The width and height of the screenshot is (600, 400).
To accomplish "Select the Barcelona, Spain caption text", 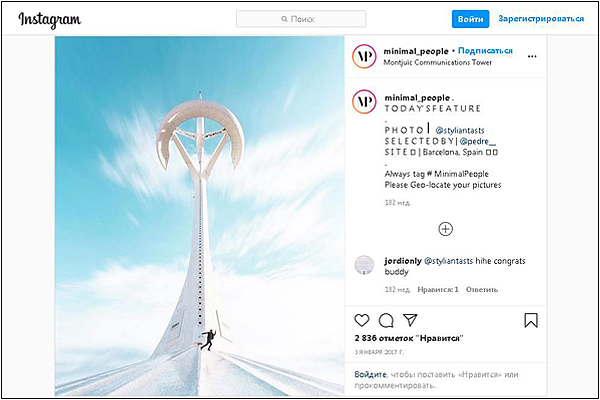I will point(452,152).
